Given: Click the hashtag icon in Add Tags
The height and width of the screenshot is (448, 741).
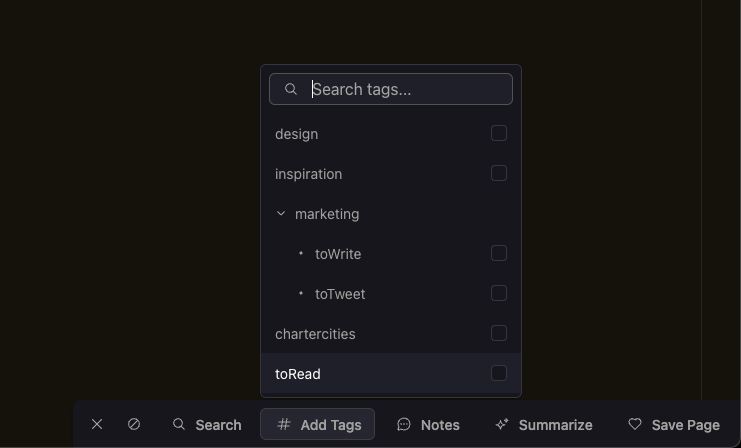Looking at the screenshot, I should tap(284, 424).
